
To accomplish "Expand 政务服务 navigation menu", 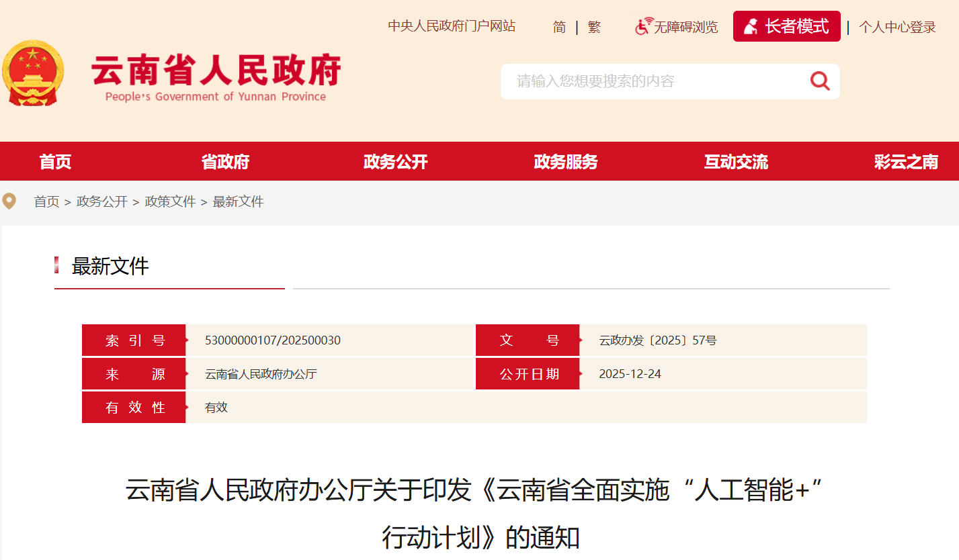I will 565,162.
